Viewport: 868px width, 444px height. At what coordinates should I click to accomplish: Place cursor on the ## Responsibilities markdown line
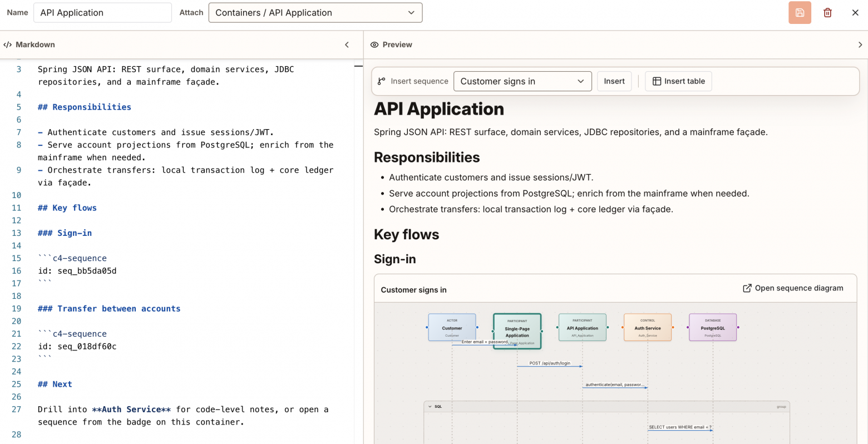click(85, 107)
